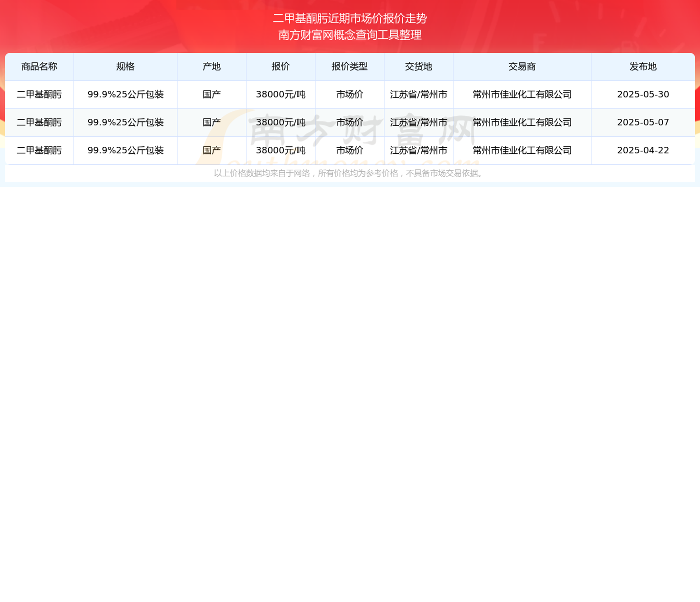Click 国产 in the 2025-04-22 row
The height and width of the screenshot is (602, 700).
211,150
